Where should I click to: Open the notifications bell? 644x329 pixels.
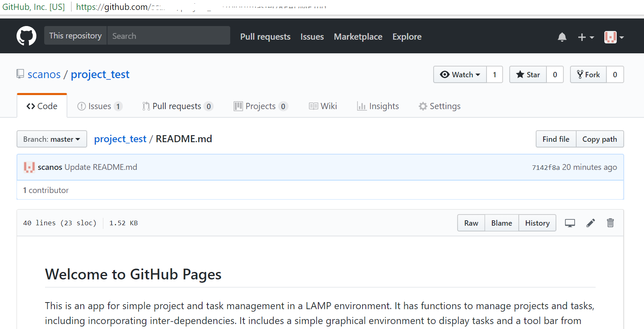(x=562, y=37)
